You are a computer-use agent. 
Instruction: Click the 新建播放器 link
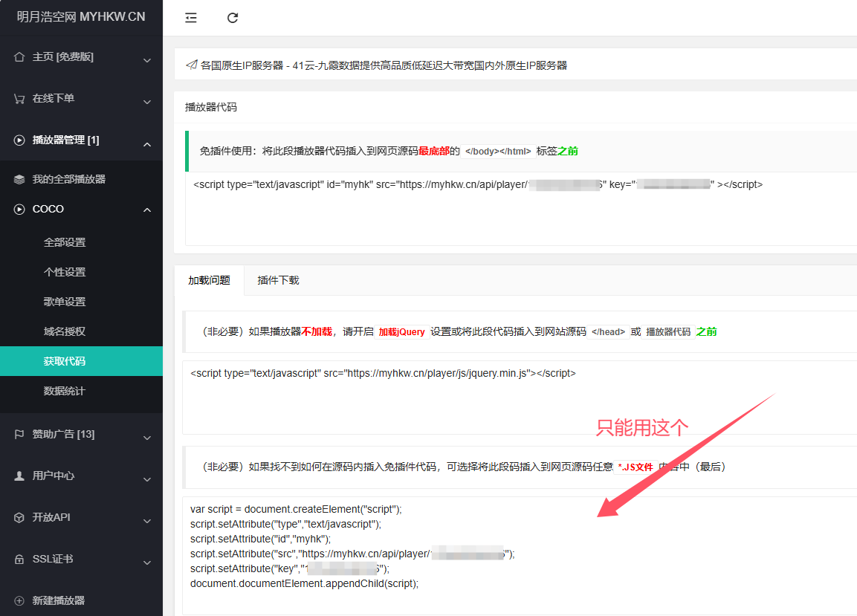pyautogui.click(x=59, y=600)
